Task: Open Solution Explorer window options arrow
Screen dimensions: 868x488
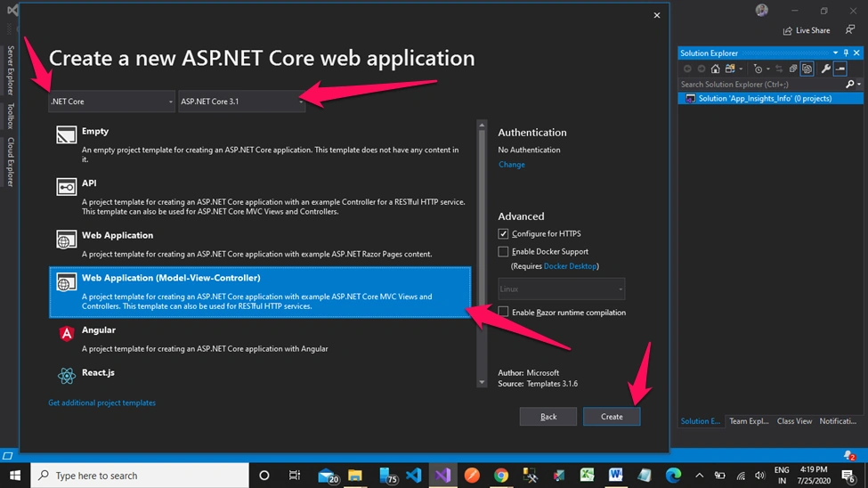Action: coord(835,53)
